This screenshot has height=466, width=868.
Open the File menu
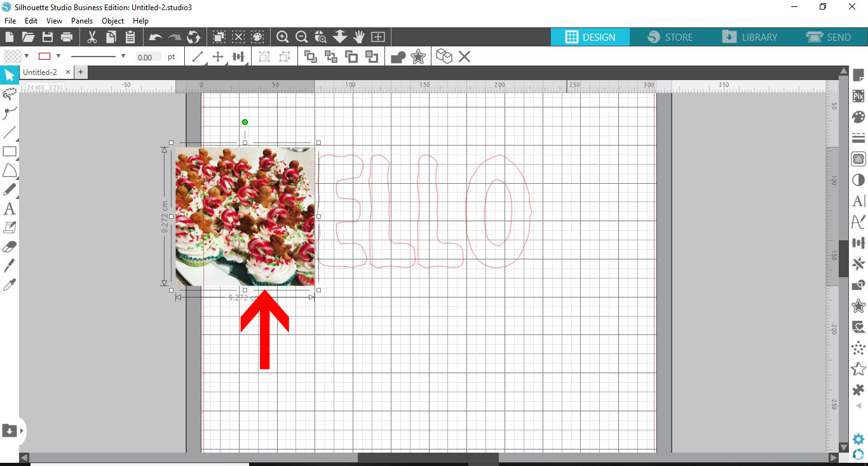[10, 21]
